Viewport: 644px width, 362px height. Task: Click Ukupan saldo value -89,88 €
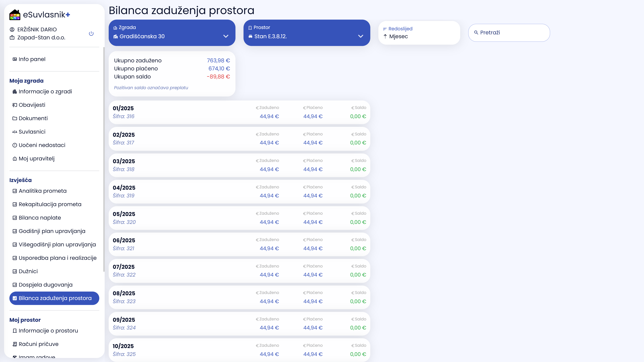218,77
